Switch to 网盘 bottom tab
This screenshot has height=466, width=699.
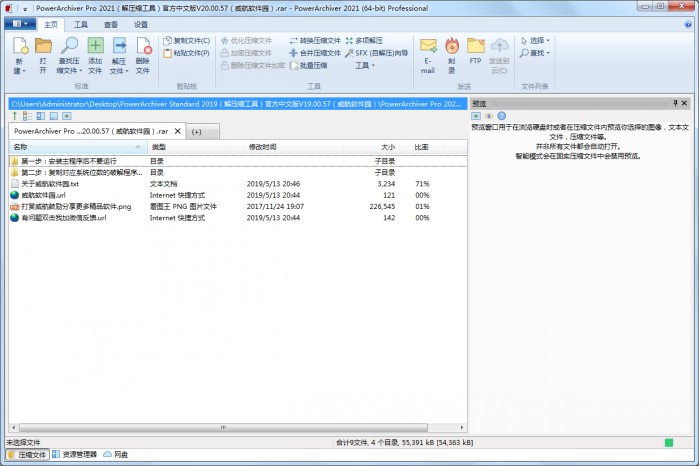point(115,454)
